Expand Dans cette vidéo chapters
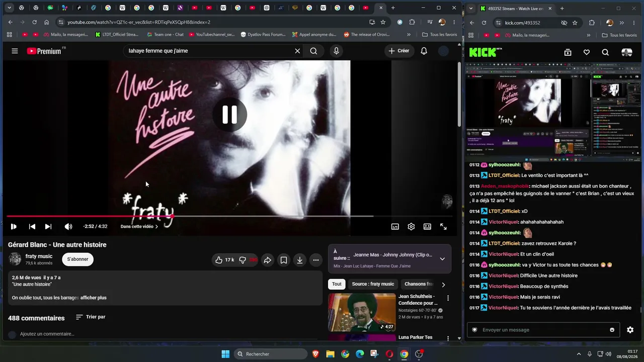Screen dimensions: 644x362 click(139, 227)
